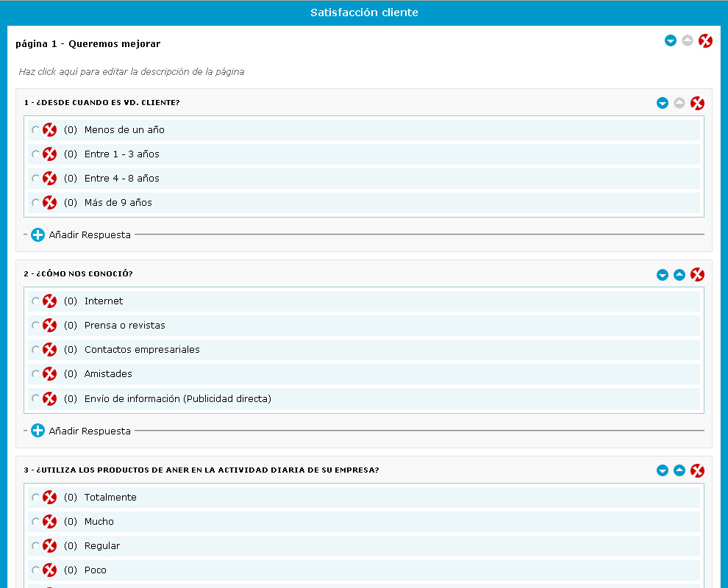Select radio button 'Prensa o revistas'
728x588 pixels.
click(35, 326)
